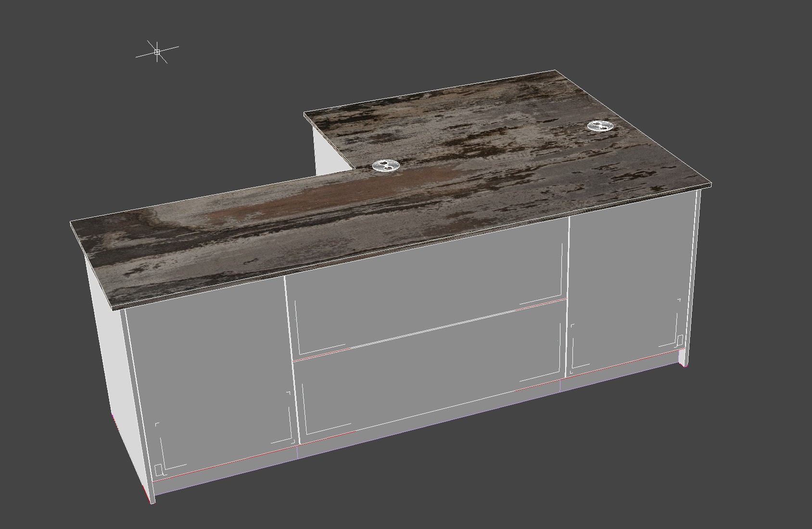
Task: Select the small square handle marker on left door
Action: tap(159, 469)
